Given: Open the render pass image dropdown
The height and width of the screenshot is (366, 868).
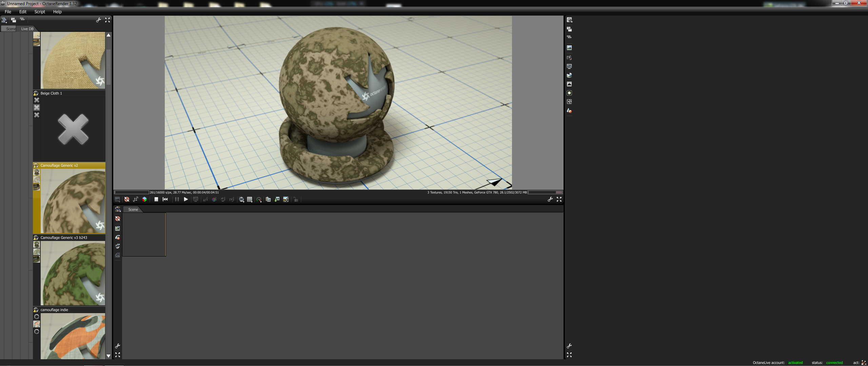Looking at the screenshot, I should (117, 200).
